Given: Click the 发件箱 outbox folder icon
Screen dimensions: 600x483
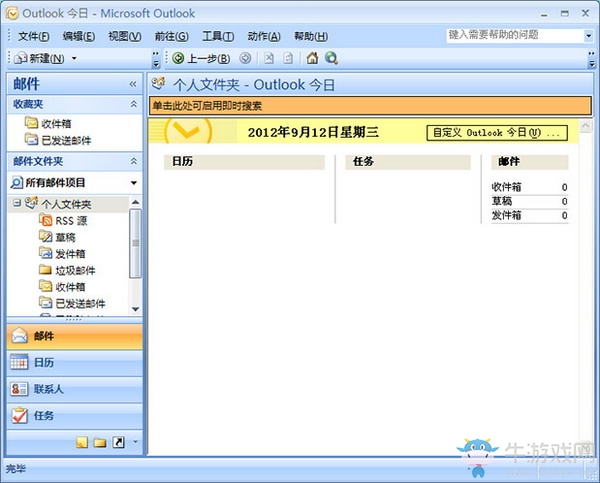Looking at the screenshot, I should click(x=46, y=253).
